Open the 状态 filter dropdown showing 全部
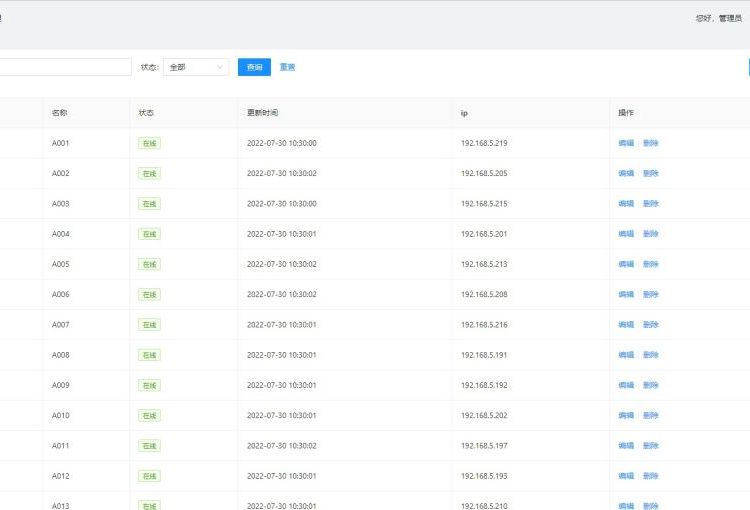 pos(196,67)
